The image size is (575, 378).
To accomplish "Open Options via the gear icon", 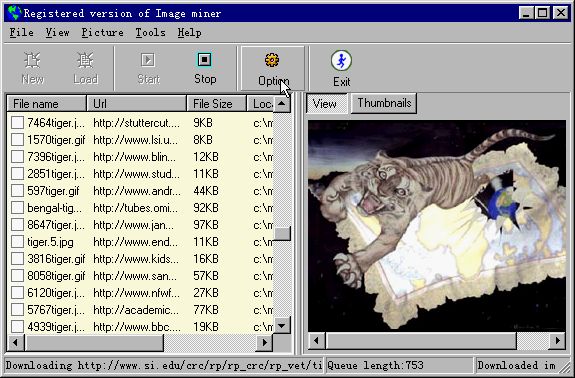I will (272, 60).
